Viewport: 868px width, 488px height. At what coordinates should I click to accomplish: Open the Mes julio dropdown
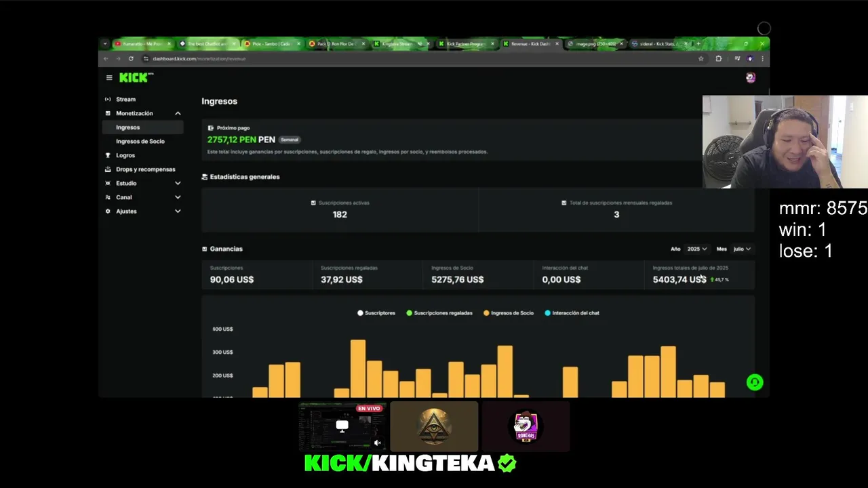click(x=742, y=249)
